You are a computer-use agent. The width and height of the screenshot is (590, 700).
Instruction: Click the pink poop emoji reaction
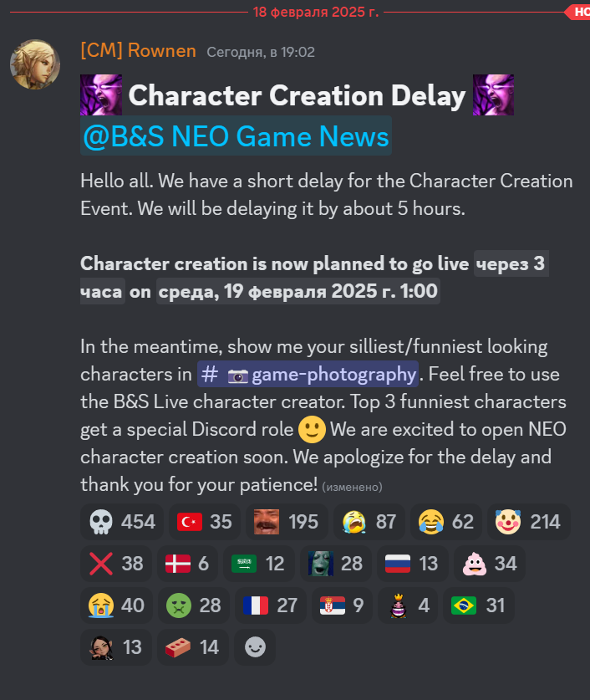click(x=489, y=564)
